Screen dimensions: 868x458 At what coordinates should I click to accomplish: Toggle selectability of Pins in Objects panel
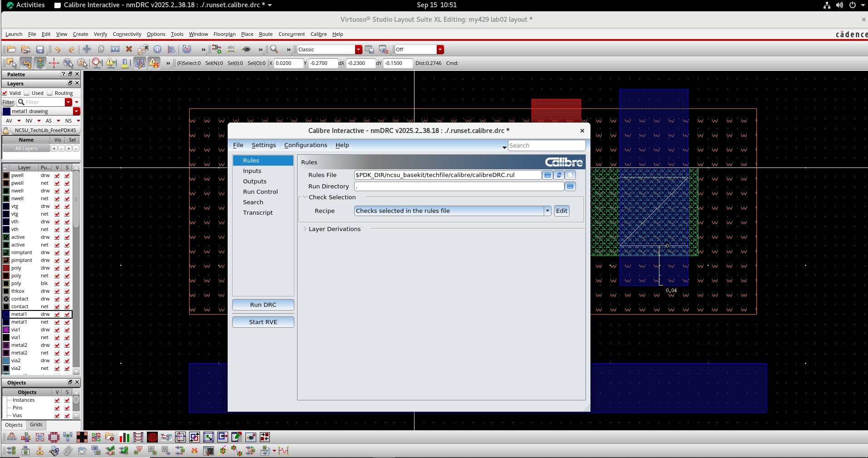67,408
